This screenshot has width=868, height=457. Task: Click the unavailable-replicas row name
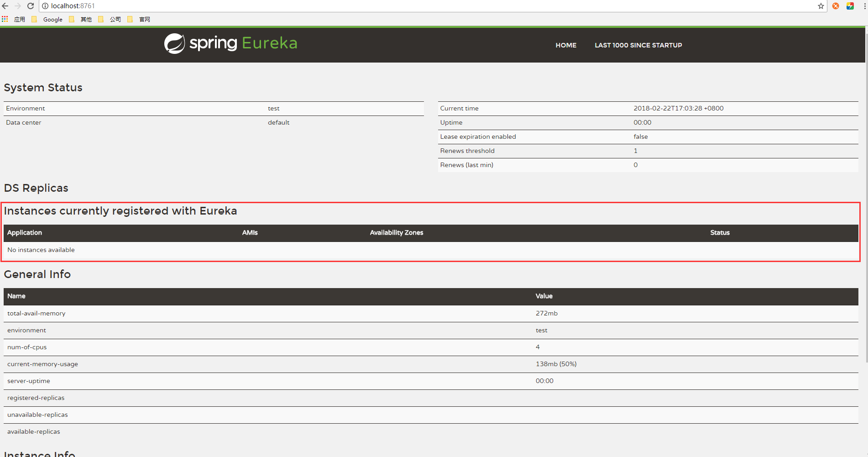coord(37,415)
